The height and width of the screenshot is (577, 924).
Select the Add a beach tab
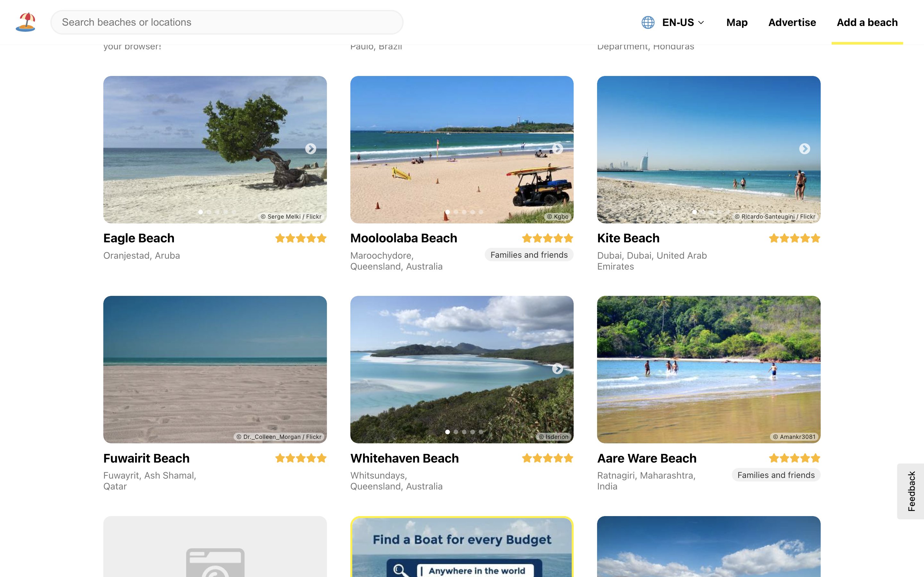tap(867, 22)
